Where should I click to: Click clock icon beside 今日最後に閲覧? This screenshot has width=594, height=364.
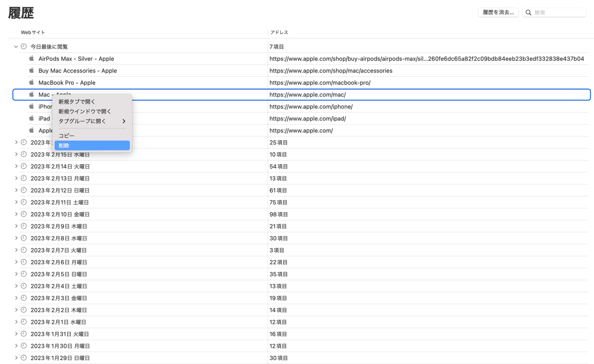[x=23, y=46]
